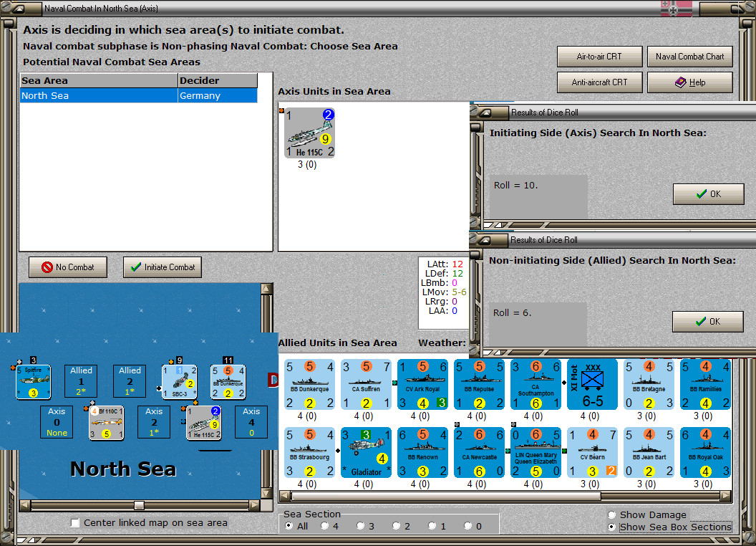Click the map's scroll-down arrow

(266, 494)
